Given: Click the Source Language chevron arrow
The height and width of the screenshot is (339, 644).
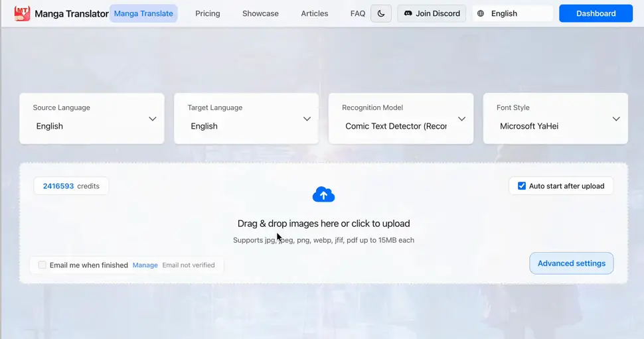Looking at the screenshot, I should pos(153,119).
